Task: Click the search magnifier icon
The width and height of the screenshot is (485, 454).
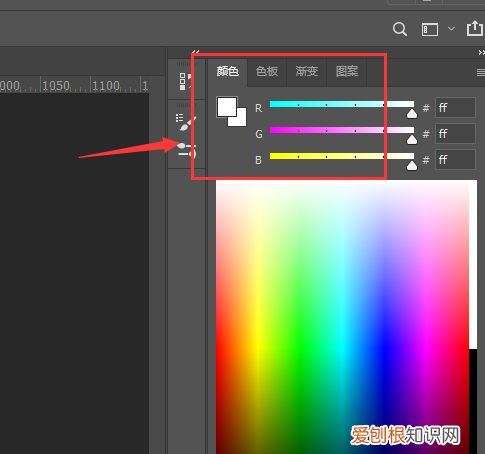Action: click(x=400, y=29)
